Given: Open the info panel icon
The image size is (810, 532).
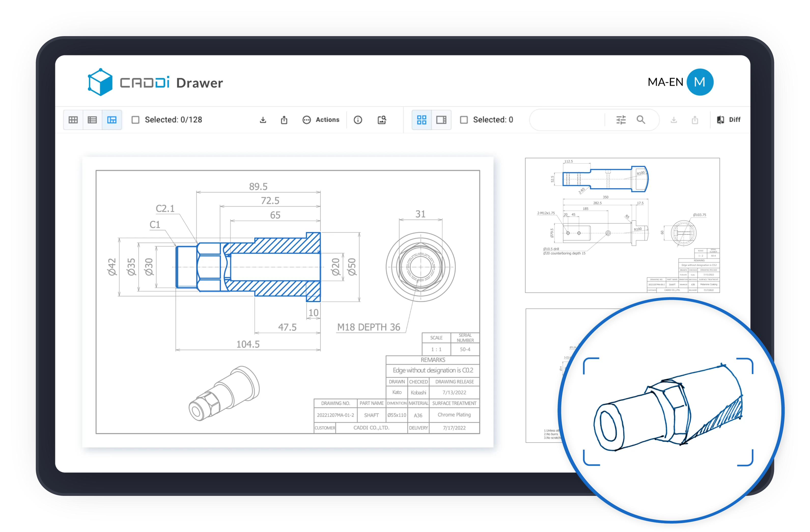Looking at the screenshot, I should click(358, 120).
